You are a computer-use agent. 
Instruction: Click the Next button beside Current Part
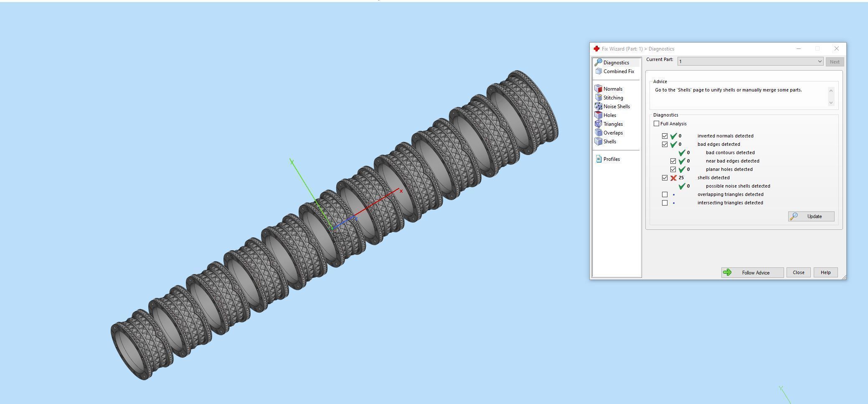(835, 62)
